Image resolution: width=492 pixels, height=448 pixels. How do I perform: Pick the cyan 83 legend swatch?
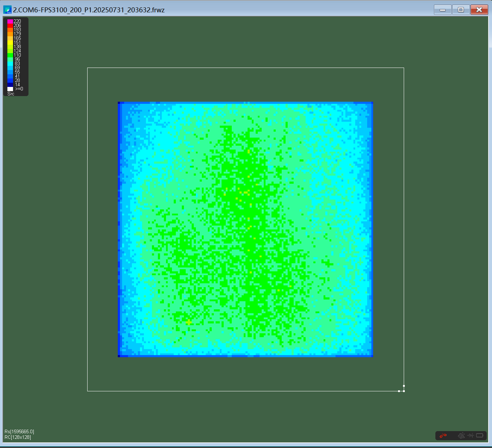point(10,64)
